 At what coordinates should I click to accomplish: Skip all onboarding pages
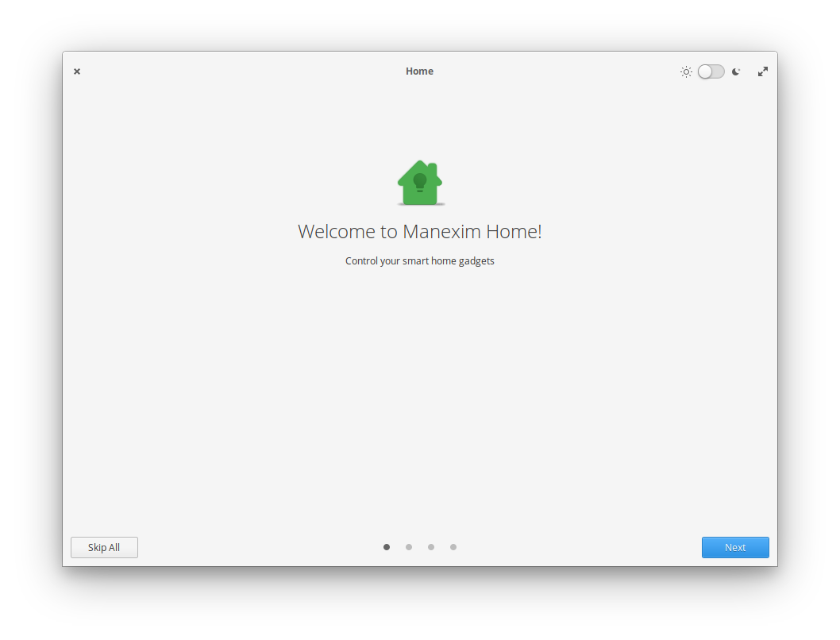tap(105, 547)
